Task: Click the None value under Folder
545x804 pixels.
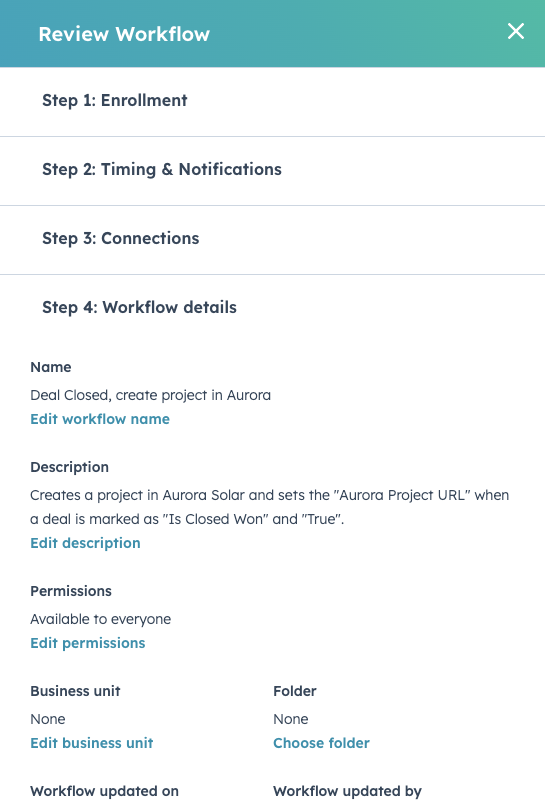Action: click(x=291, y=719)
